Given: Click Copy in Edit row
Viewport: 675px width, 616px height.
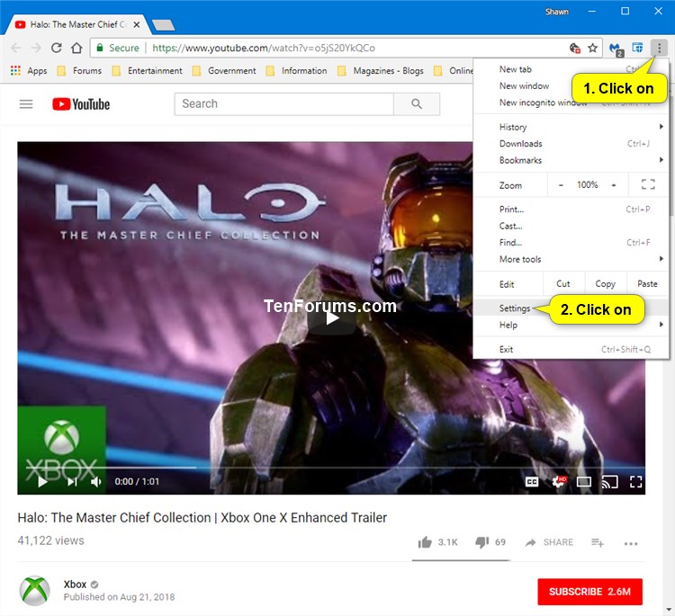Looking at the screenshot, I should tap(606, 284).
